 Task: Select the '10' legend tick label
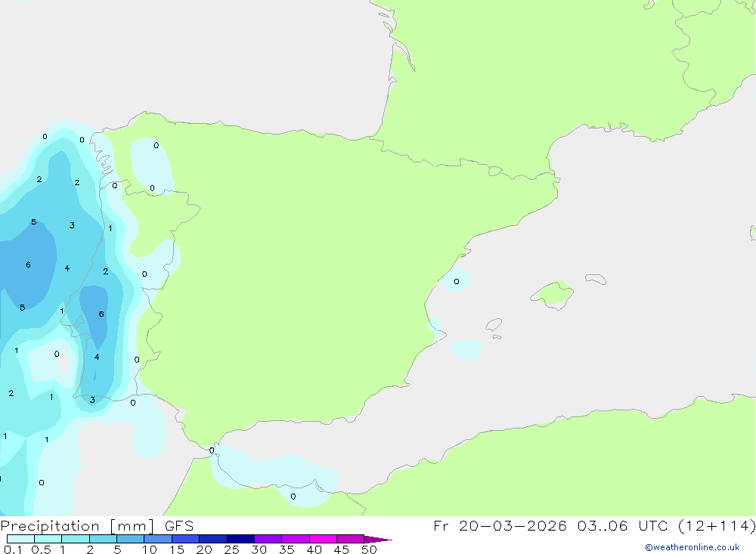[x=150, y=549]
